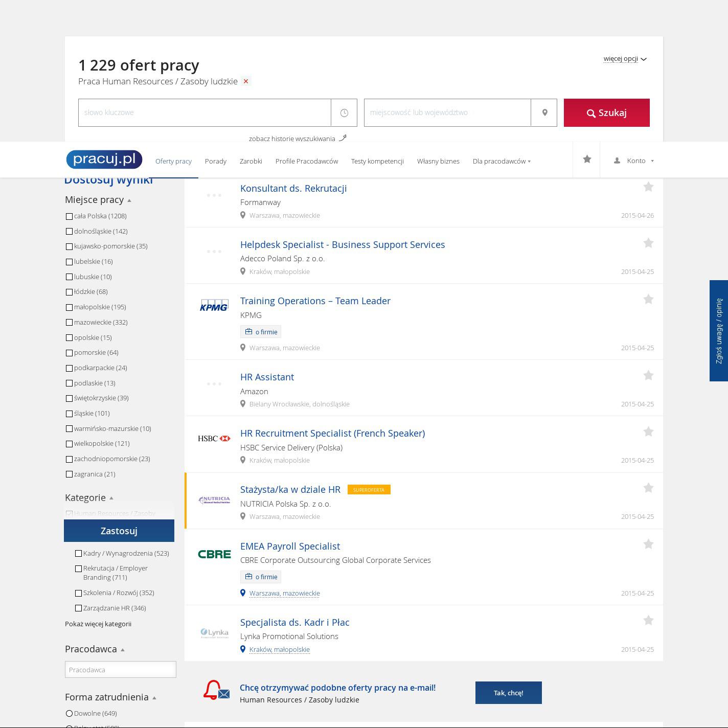Open Konsultant ds. Rekrutacji job link
This screenshot has width=728, height=728.
[293, 188]
